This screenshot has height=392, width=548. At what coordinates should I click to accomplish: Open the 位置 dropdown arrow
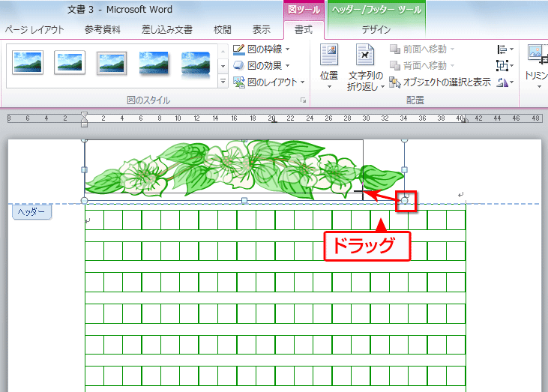[329, 86]
